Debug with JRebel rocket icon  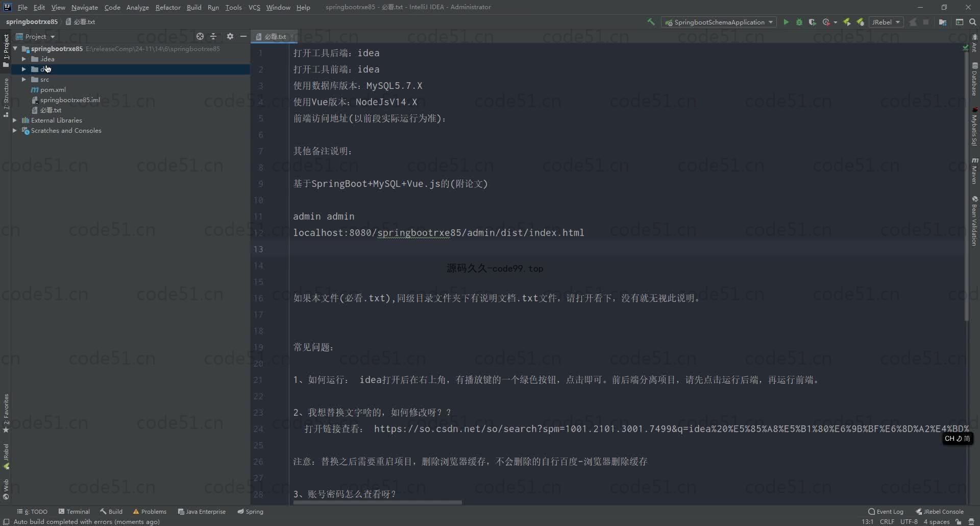click(861, 22)
